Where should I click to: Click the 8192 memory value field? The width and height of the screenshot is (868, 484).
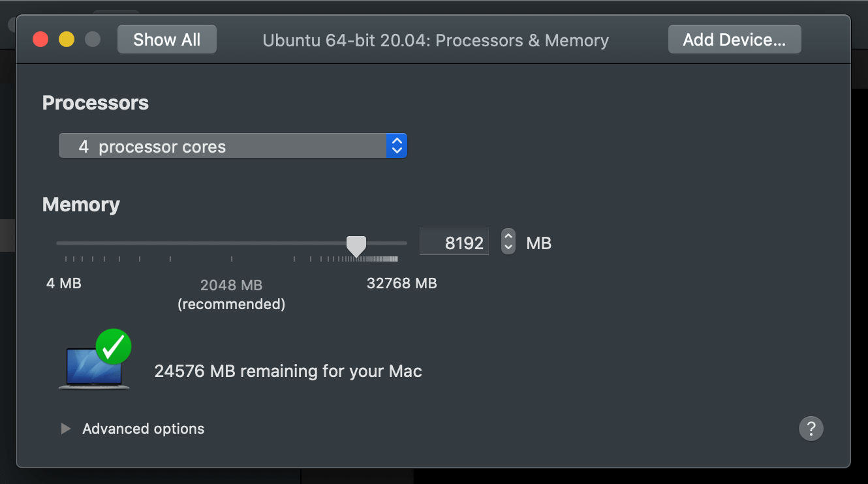point(454,243)
